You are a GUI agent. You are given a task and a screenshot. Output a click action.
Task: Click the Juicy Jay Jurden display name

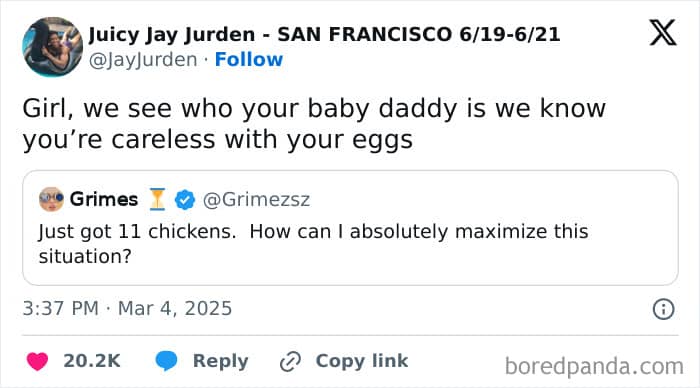(324, 34)
